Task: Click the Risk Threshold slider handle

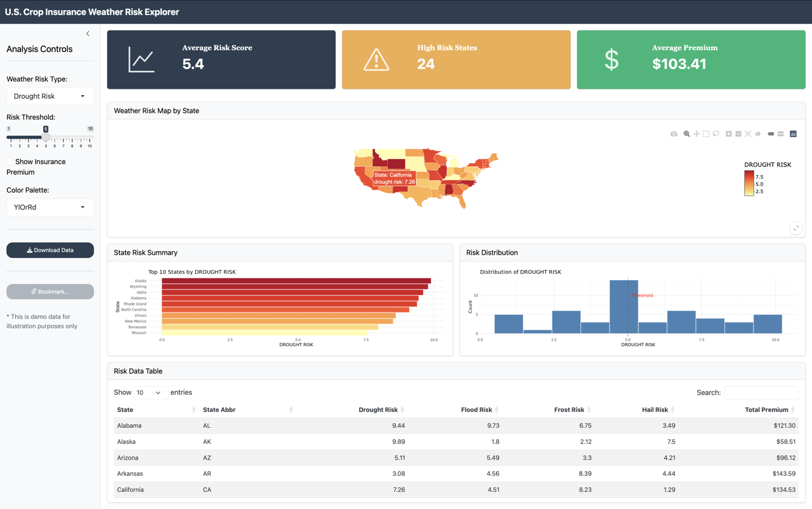Action: [x=46, y=136]
